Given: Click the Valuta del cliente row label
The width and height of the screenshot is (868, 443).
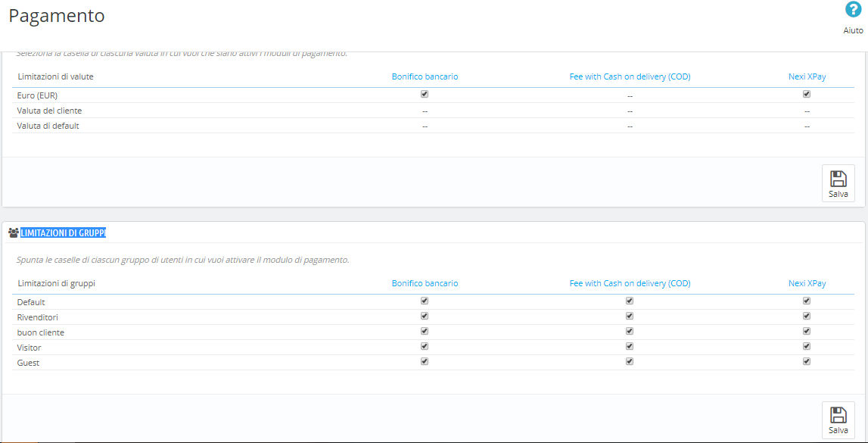Looking at the screenshot, I should pyautogui.click(x=50, y=111).
